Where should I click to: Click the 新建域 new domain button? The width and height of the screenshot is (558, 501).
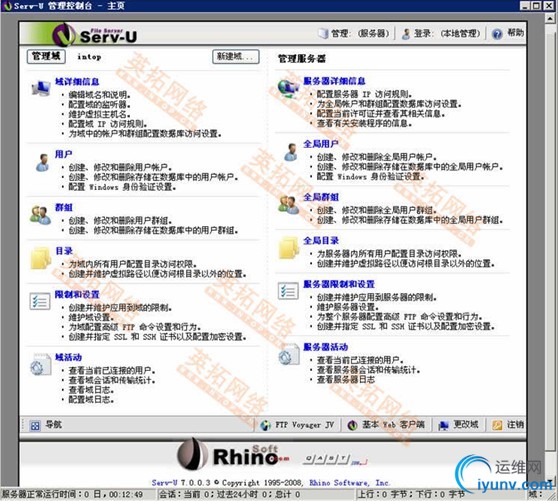236,57
